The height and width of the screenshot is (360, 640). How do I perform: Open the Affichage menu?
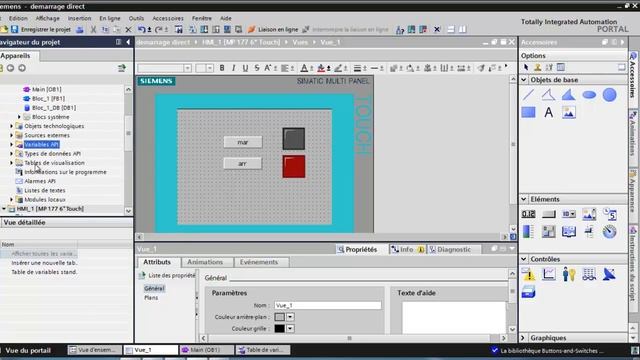click(x=48, y=18)
